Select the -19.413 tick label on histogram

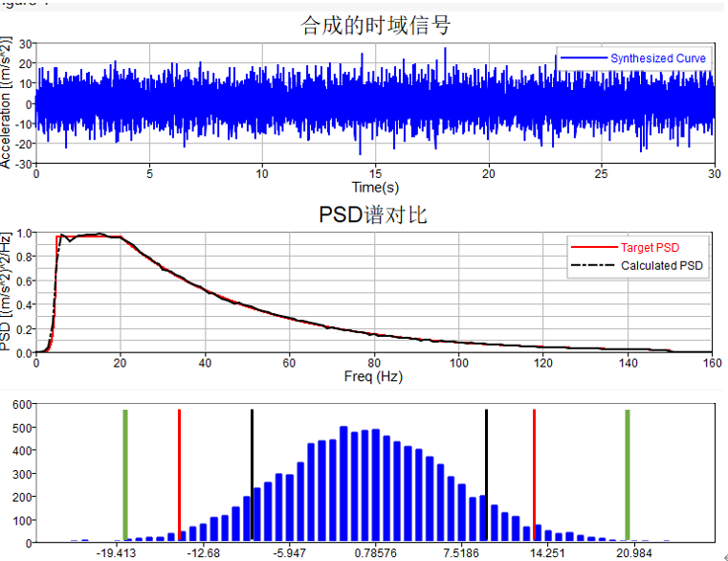point(117,552)
